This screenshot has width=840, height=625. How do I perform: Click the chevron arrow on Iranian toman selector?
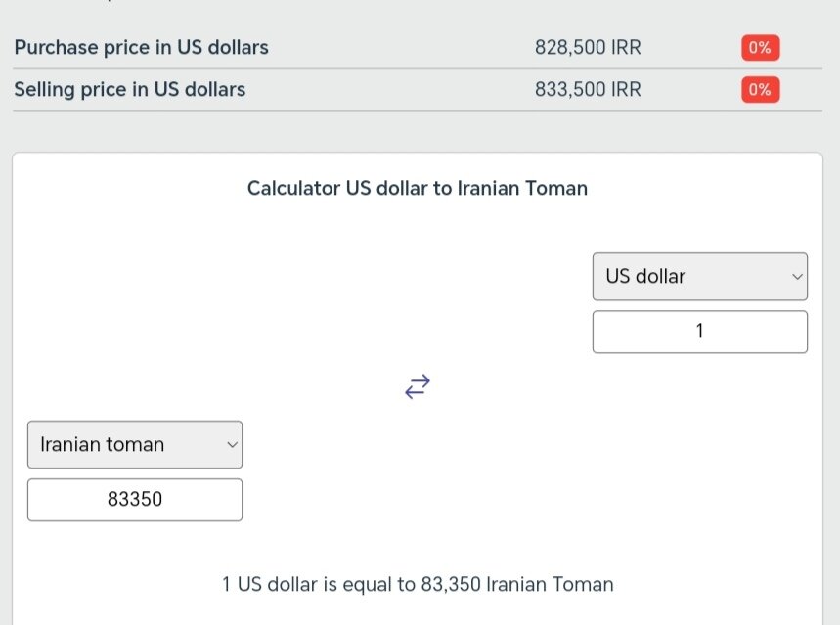pos(232,445)
